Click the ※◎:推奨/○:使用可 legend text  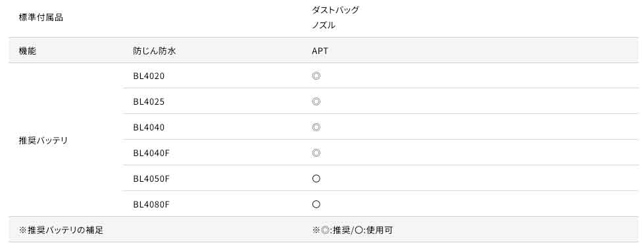click(x=353, y=230)
